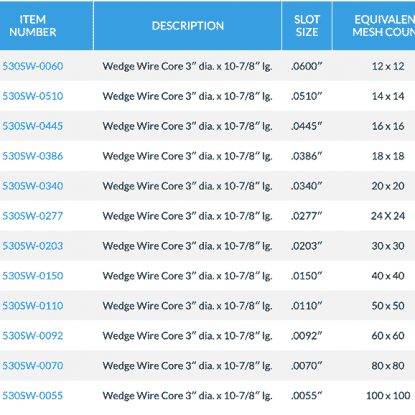The height and width of the screenshot is (415, 415).
Task: Open item 530SW-0092 link
Action: coord(33,335)
